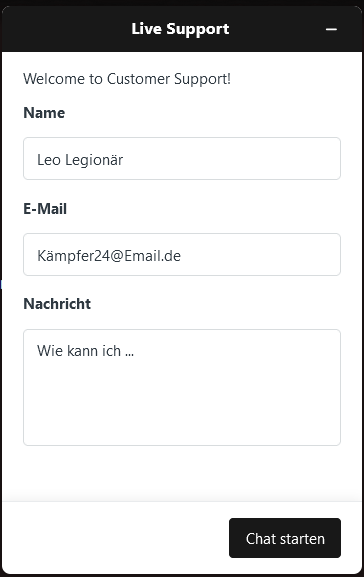
Task: Click the E-Mail field label
Action: coord(45,209)
